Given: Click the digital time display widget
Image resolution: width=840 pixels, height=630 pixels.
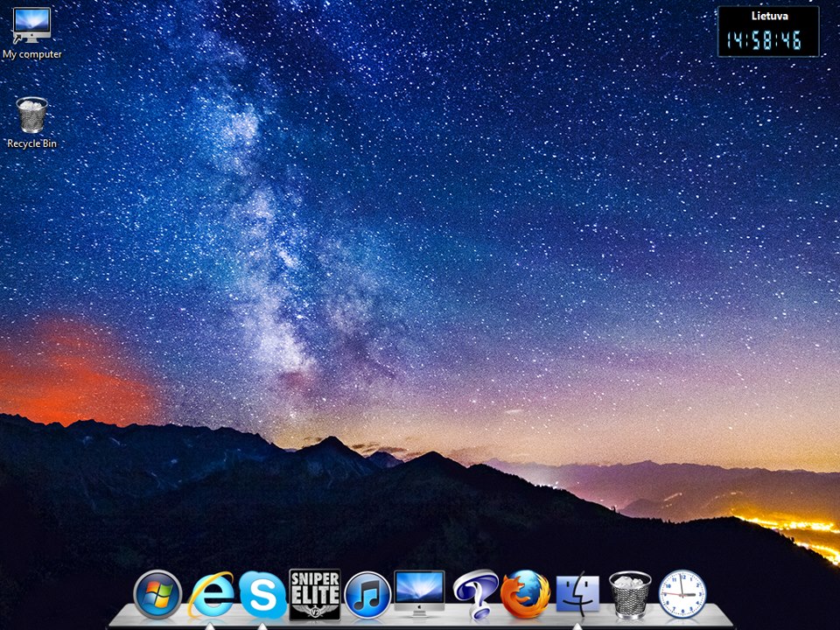Looking at the screenshot, I should (763, 41).
